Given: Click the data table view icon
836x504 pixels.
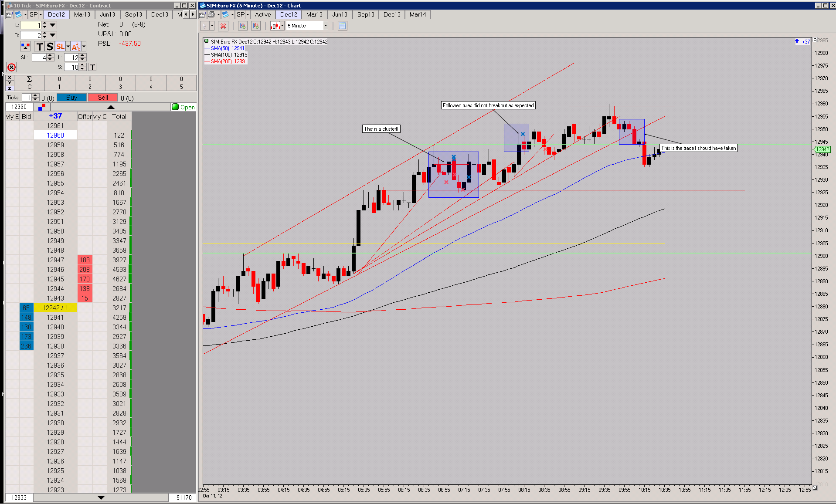Looking at the screenshot, I should click(343, 26).
